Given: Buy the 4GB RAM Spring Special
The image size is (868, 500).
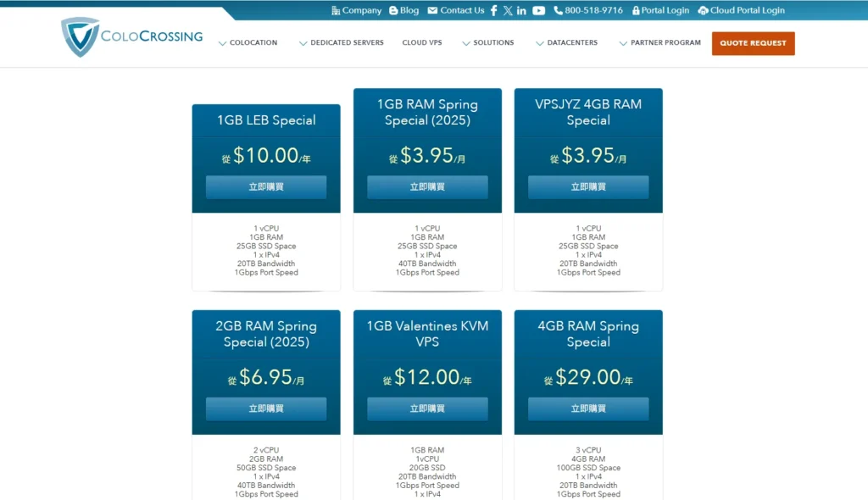Looking at the screenshot, I should [x=588, y=408].
